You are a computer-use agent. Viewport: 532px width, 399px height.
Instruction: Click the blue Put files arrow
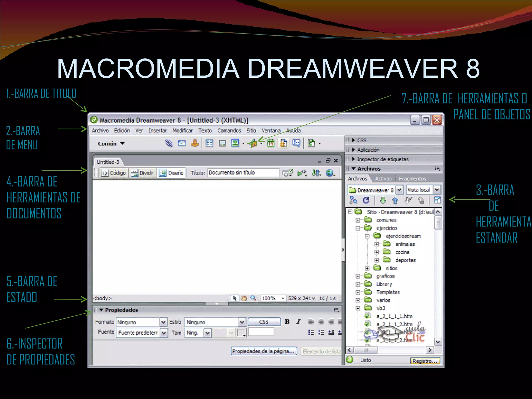coord(395,200)
